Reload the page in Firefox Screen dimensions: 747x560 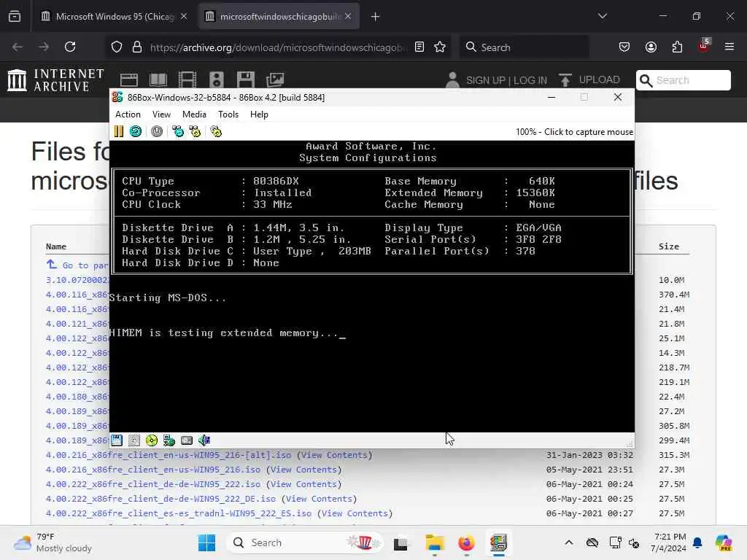(x=70, y=47)
